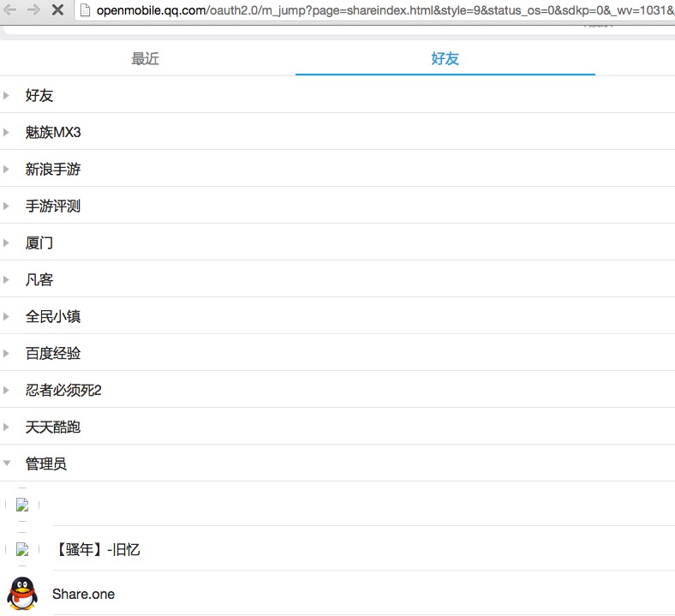Click the broken avatar of unnamed friend
Screen dimensions: 675x616
click(x=22, y=505)
